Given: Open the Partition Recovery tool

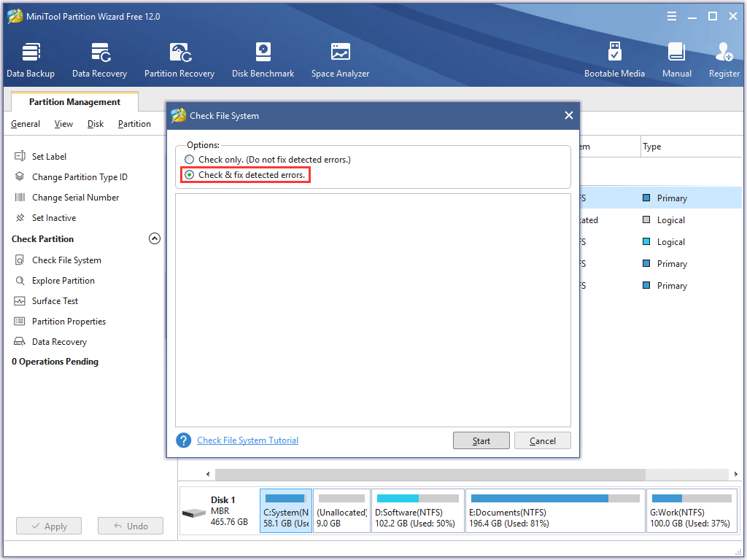Looking at the screenshot, I should pyautogui.click(x=179, y=58).
